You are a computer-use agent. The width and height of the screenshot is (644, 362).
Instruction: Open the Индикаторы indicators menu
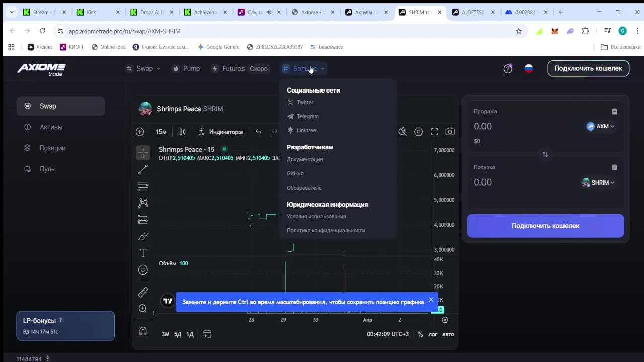click(x=221, y=132)
